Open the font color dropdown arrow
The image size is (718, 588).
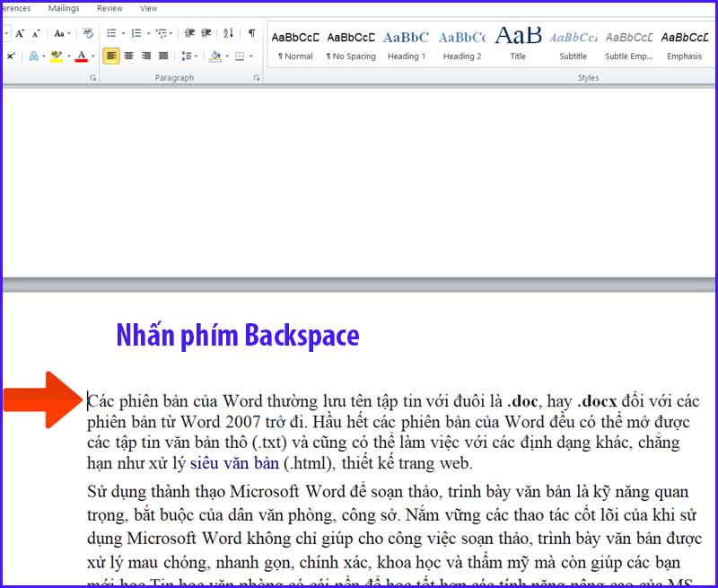(93, 57)
